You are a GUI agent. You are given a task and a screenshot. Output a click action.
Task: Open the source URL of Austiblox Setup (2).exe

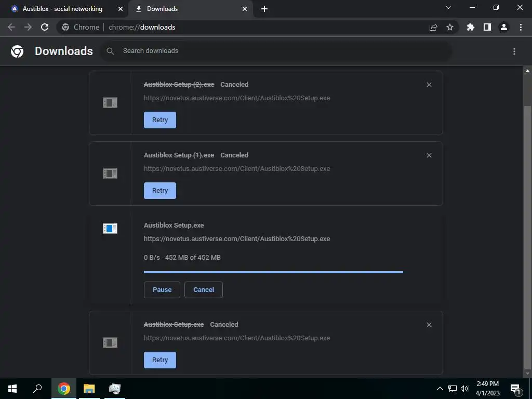tap(237, 98)
